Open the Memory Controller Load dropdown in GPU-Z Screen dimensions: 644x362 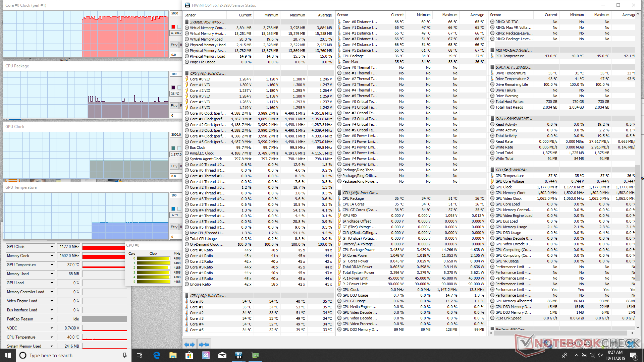[52, 292]
